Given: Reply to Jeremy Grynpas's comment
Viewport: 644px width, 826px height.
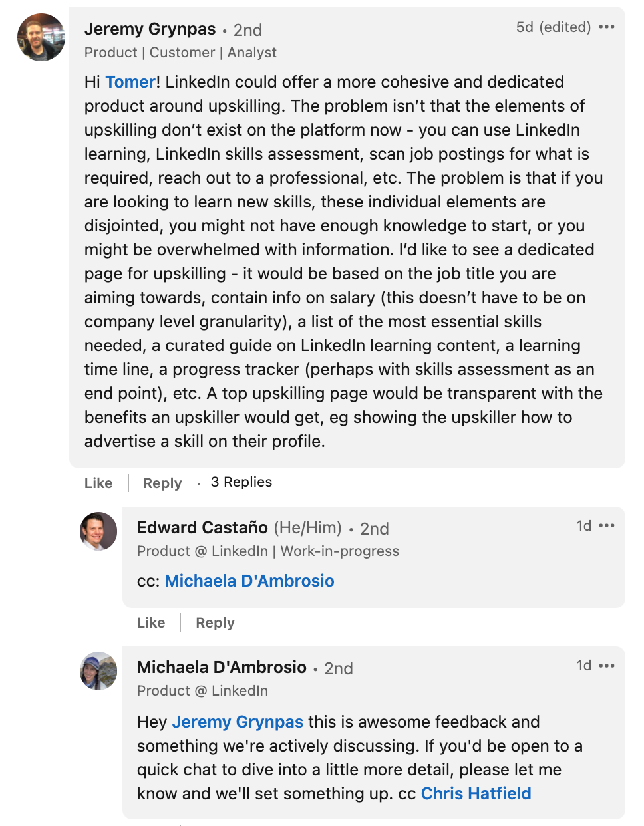Looking at the screenshot, I should coord(162,483).
